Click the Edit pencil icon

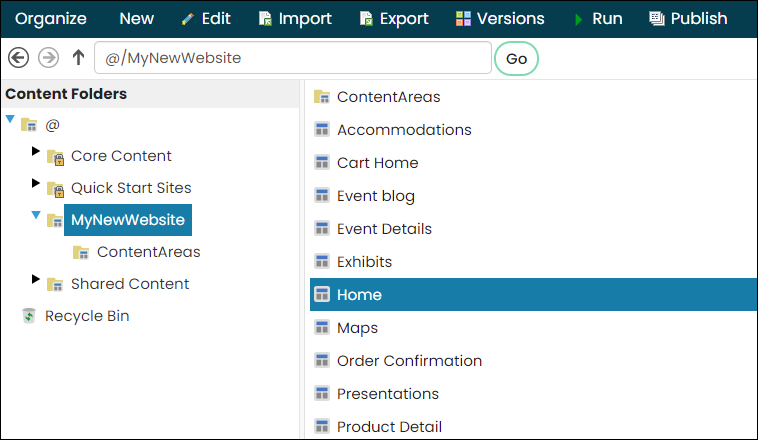point(188,19)
